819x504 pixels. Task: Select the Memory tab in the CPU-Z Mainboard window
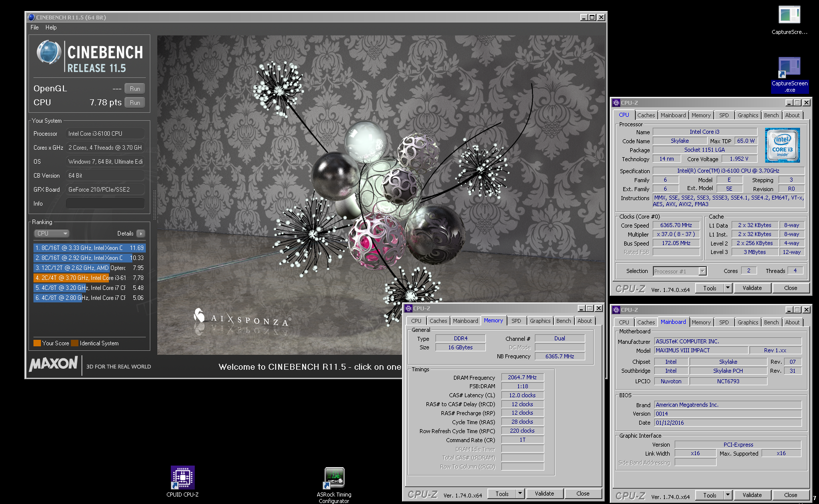[701, 322]
